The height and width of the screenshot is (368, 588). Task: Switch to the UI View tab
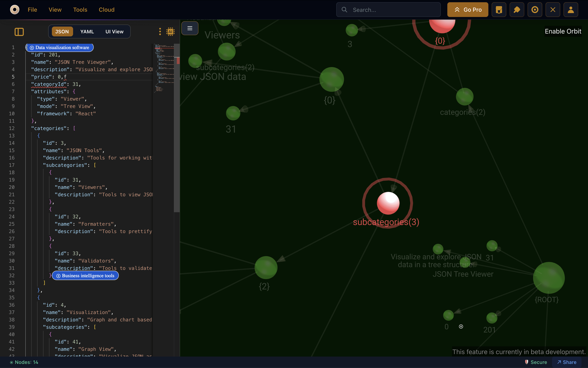point(115,32)
